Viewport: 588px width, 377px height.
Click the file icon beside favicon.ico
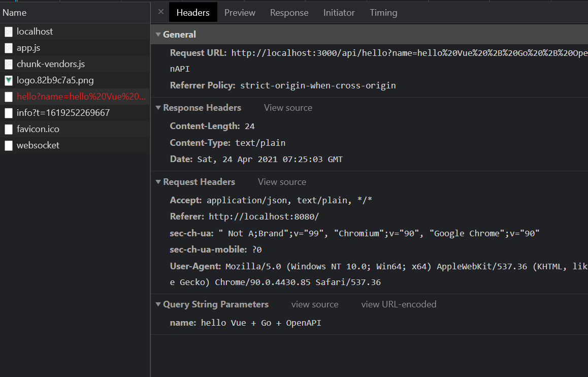tap(9, 129)
